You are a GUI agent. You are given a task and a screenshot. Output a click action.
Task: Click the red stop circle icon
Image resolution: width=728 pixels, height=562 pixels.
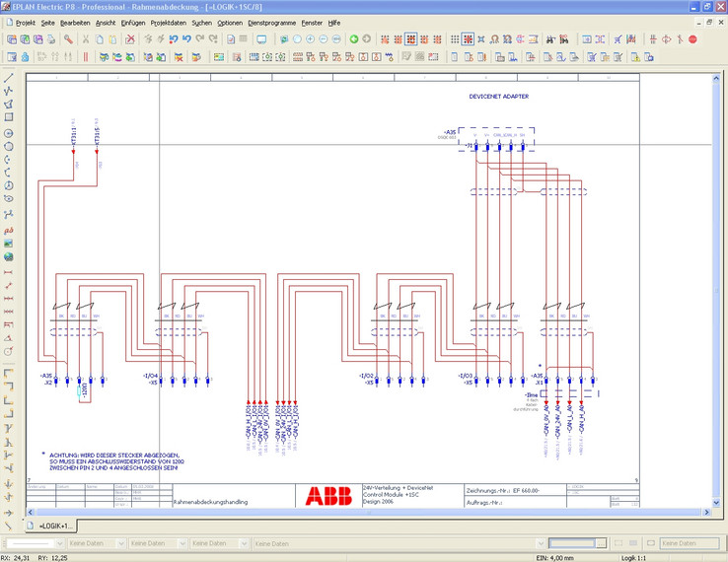692,39
